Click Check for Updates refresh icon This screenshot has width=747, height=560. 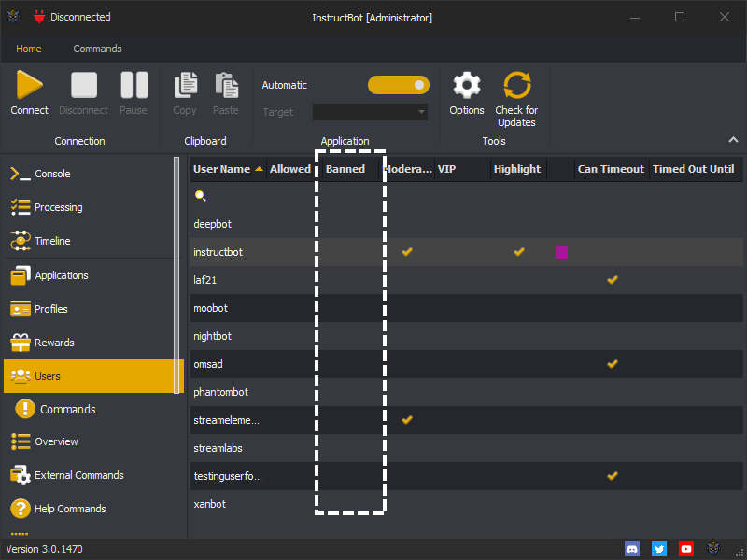click(x=517, y=85)
